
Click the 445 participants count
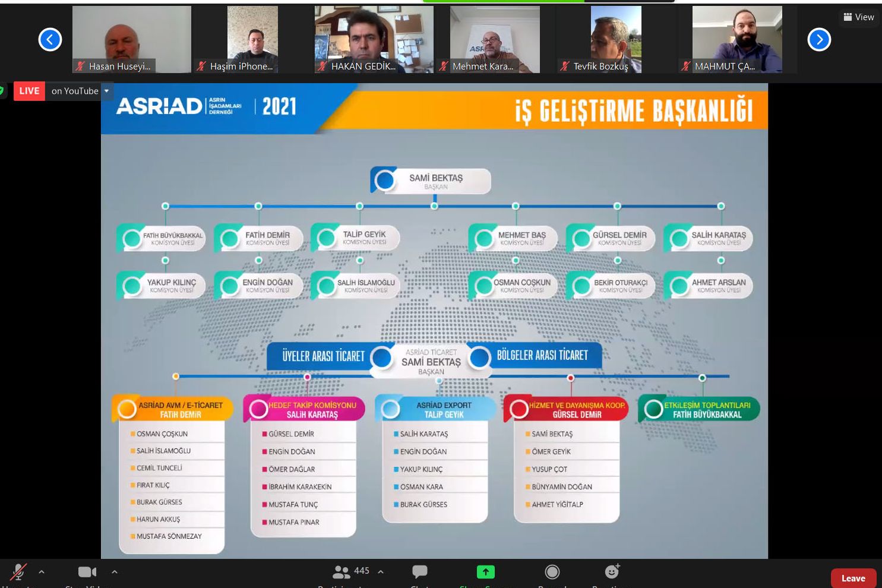(362, 571)
